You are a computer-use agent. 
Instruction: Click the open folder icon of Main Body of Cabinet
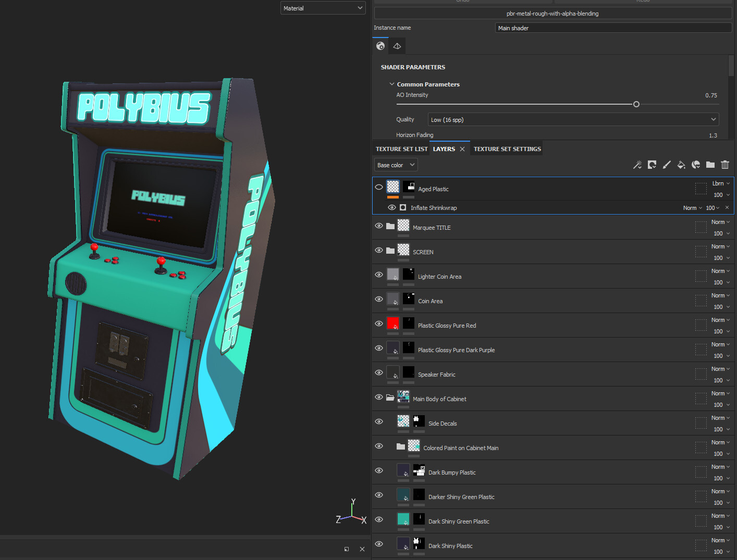(390, 397)
